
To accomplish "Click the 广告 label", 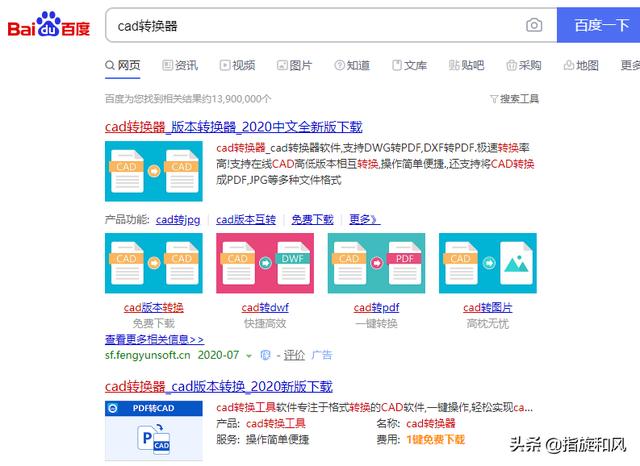I will 322,355.
